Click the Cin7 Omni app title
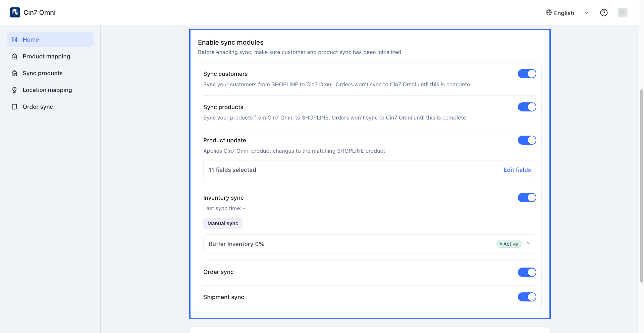This screenshot has height=333, width=644. point(40,12)
